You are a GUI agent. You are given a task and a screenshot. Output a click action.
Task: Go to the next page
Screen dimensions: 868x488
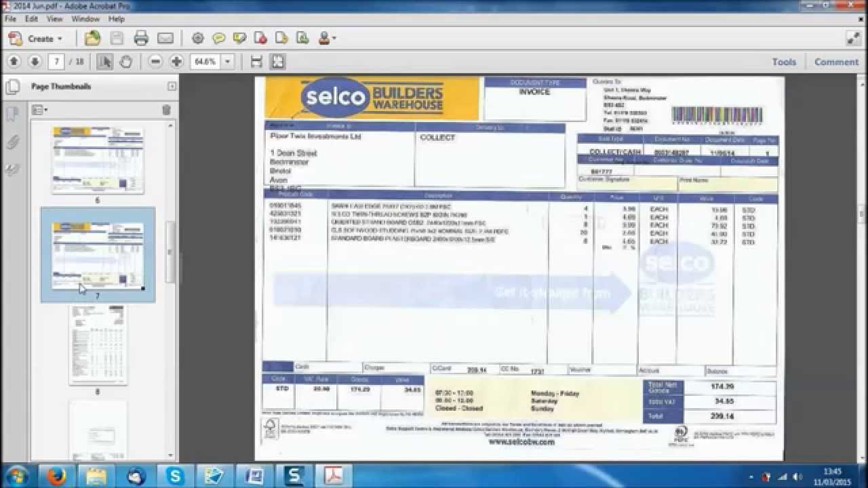click(35, 62)
